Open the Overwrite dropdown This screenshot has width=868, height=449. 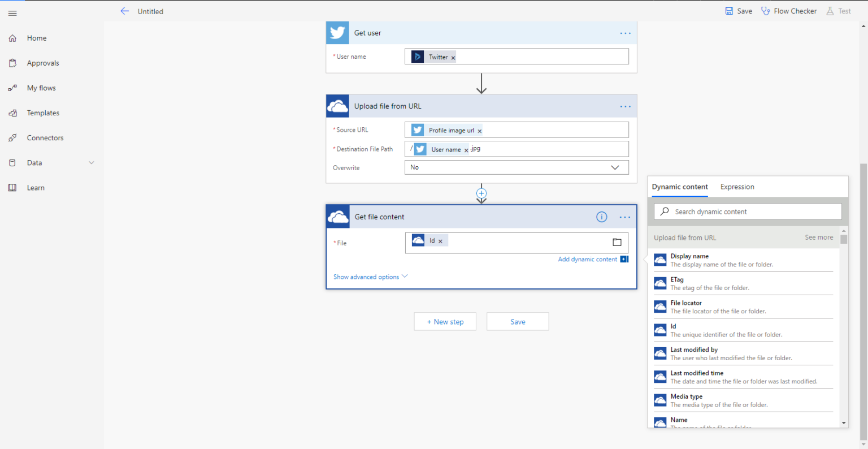point(615,167)
